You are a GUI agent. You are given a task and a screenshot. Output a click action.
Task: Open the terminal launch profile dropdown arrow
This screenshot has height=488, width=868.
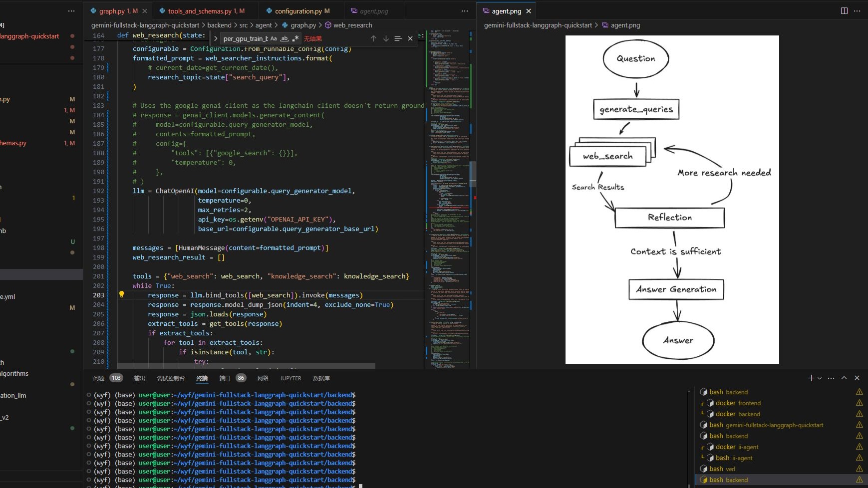[819, 378]
